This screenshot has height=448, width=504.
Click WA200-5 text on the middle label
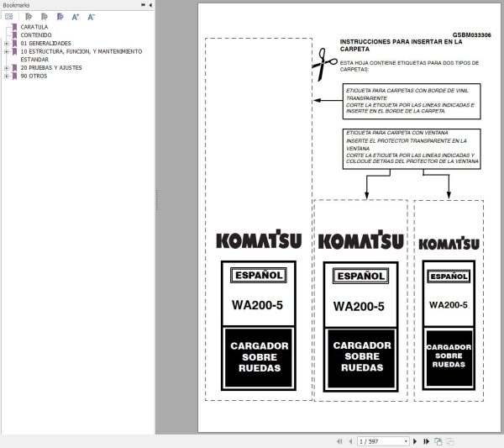coord(359,307)
